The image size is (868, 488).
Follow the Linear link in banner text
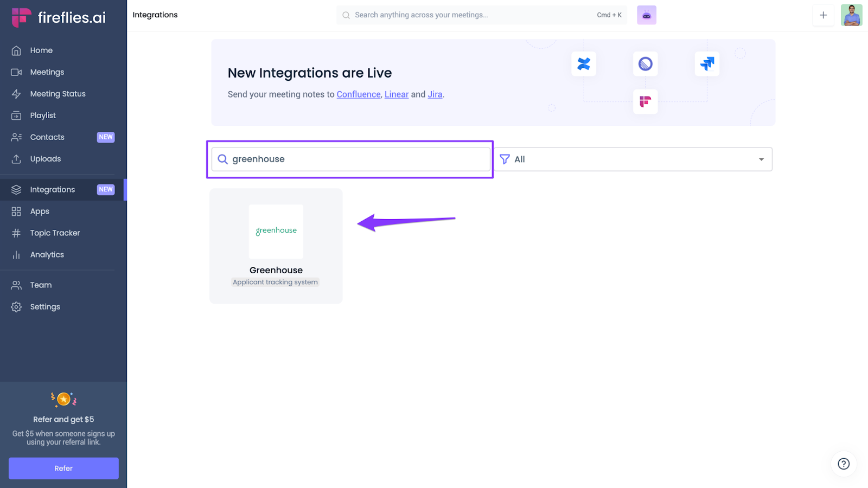point(397,94)
